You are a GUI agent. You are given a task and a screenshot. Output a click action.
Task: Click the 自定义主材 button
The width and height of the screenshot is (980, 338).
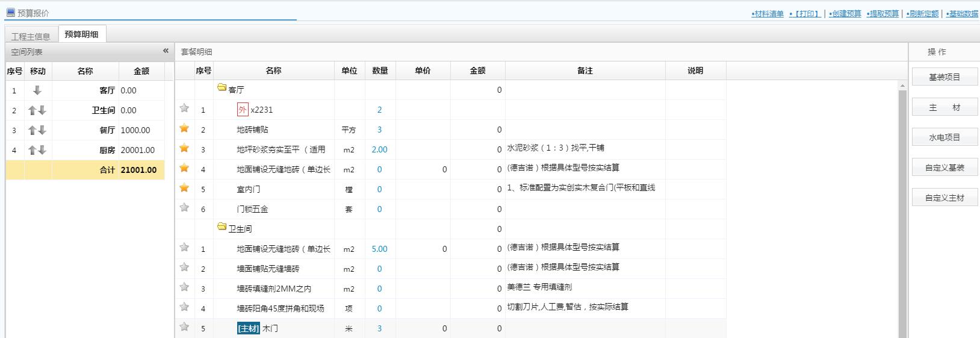point(944,198)
